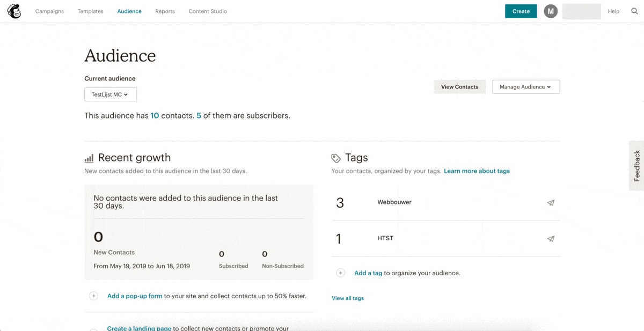The image size is (644, 331).
Task: Click the Mailchimp Freddie logo
Action: pos(14,11)
